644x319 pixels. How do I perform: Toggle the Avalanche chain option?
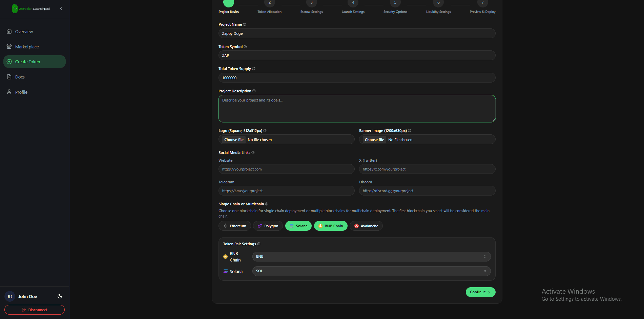coord(366,226)
